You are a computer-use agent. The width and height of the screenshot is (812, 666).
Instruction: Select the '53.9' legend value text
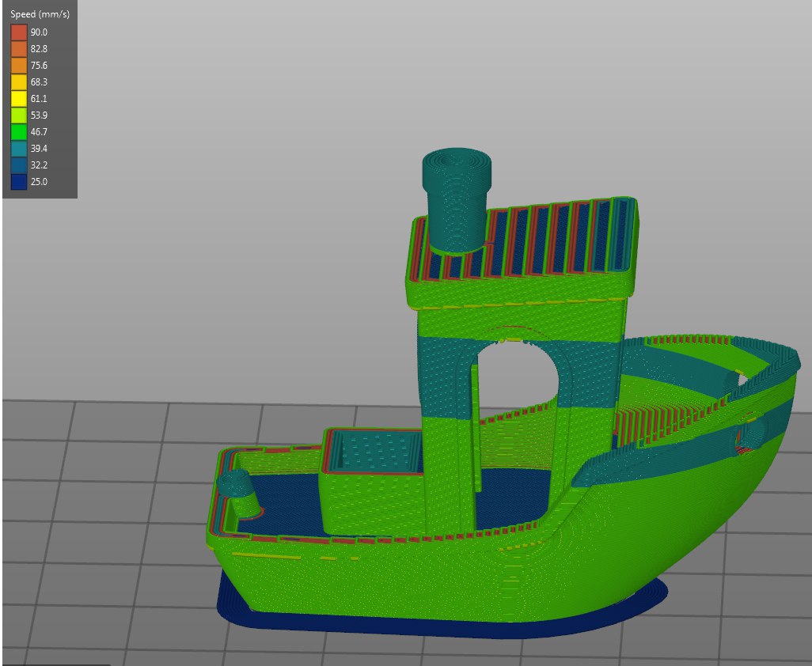pyautogui.click(x=39, y=115)
